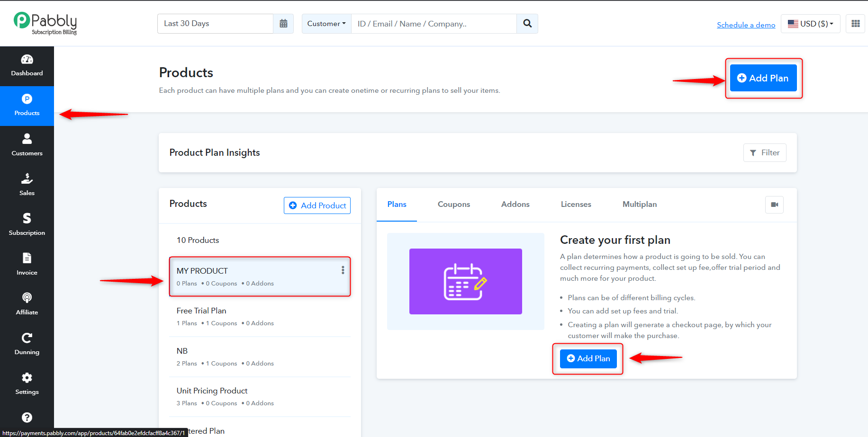Open the Invoice sidebar section
868x437 pixels.
[x=27, y=265]
